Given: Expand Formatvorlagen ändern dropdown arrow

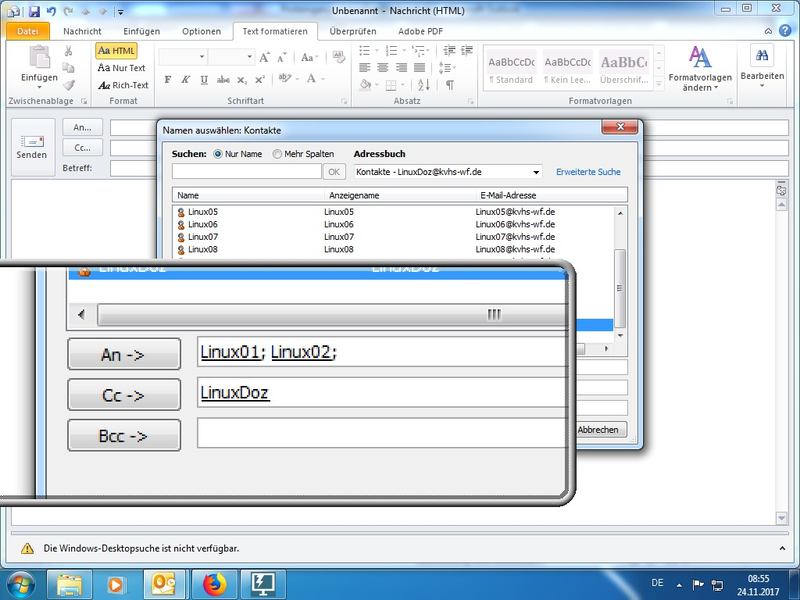Looking at the screenshot, I should tap(716, 88).
